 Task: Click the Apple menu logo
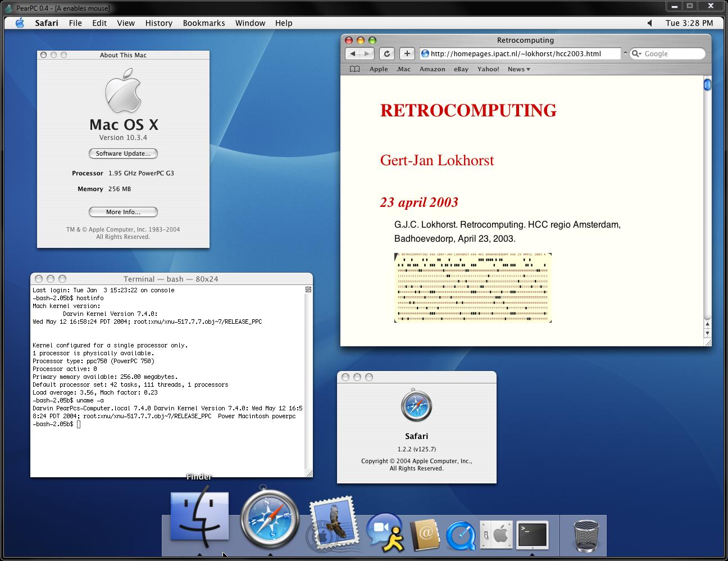coord(20,23)
